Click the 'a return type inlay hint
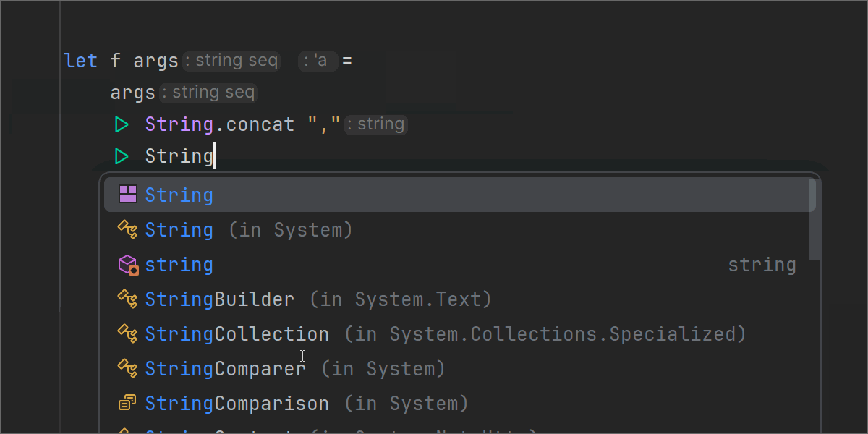This screenshot has width=868, height=434. click(318, 61)
